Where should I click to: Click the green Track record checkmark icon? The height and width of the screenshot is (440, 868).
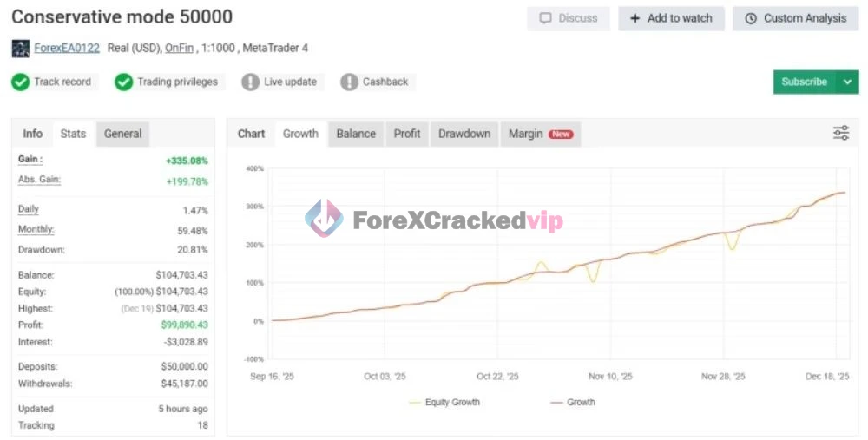21,82
